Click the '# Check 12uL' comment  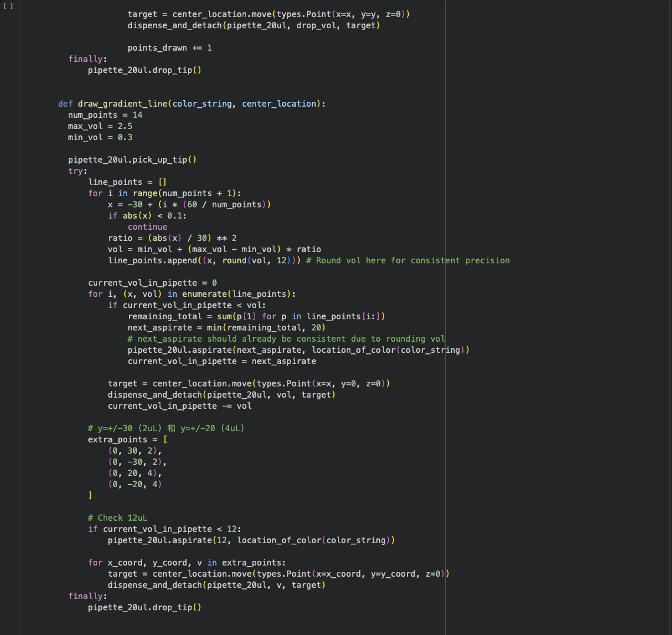click(117, 518)
